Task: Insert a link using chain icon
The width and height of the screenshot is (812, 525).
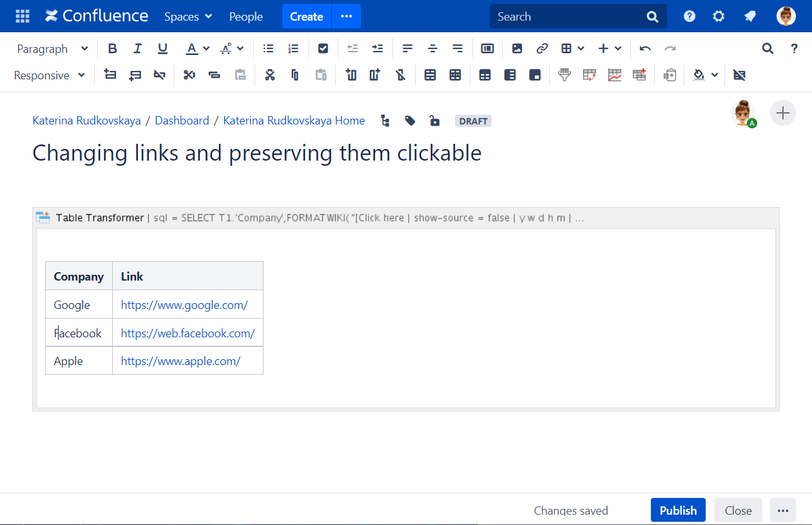Action: click(542, 48)
